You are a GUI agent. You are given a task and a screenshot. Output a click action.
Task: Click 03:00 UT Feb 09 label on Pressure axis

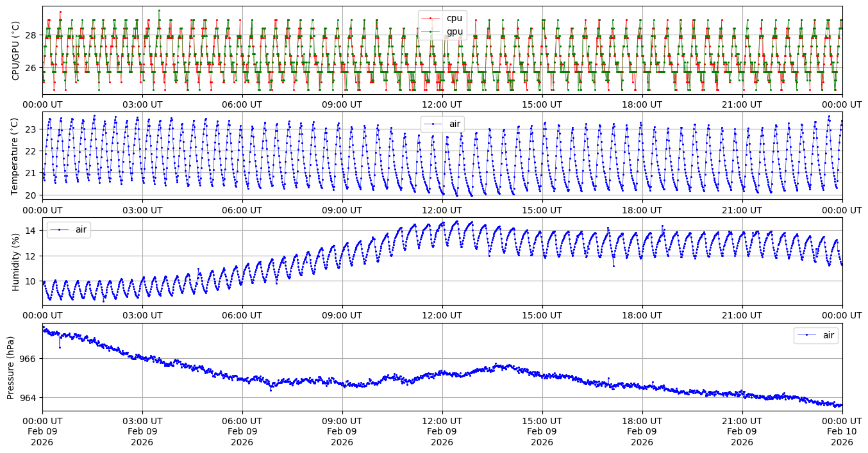[x=142, y=431]
